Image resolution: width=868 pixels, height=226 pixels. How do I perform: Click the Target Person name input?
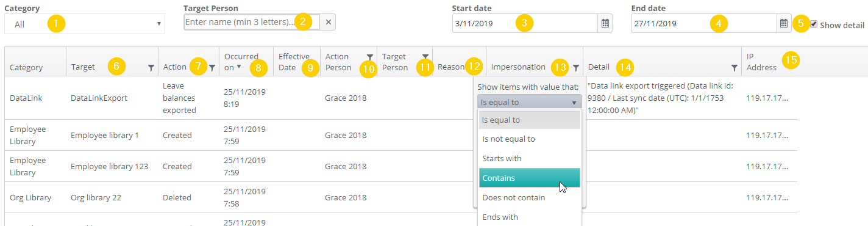(x=252, y=22)
